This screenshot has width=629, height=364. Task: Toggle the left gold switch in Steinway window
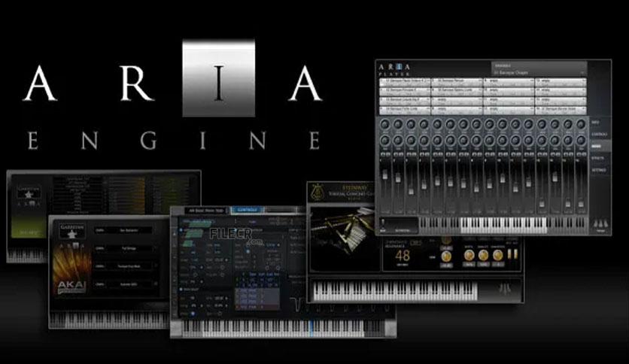(x=510, y=254)
